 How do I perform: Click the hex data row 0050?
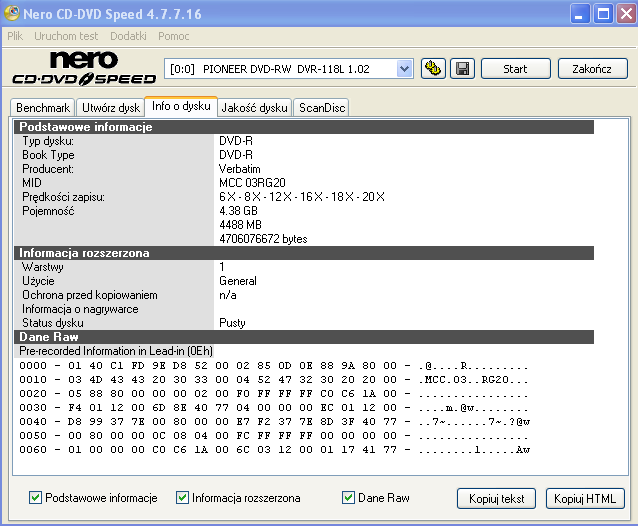(273, 436)
